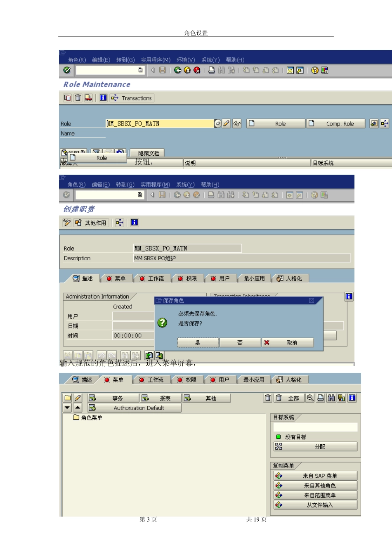The image size is (392, 555).
Task: Click the 隐藏文档 button
Action: 148,153
